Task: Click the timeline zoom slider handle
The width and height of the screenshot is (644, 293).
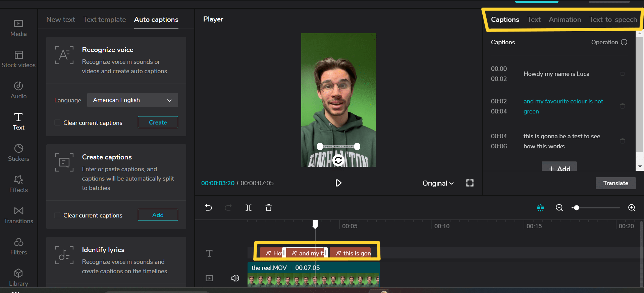Action: [576, 208]
